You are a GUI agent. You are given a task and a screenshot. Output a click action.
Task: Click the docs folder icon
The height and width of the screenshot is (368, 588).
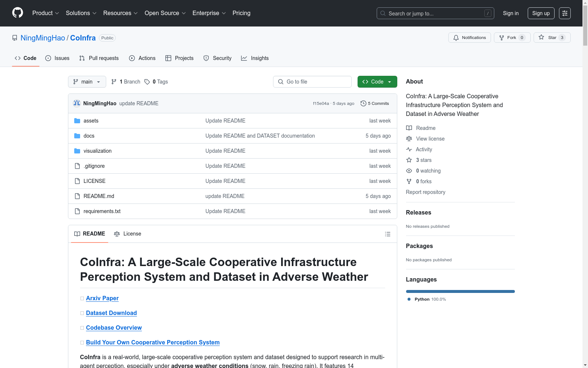[x=77, y=136]
